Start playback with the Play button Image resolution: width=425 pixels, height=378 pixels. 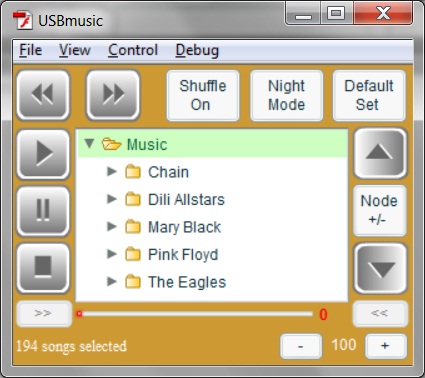43,154
